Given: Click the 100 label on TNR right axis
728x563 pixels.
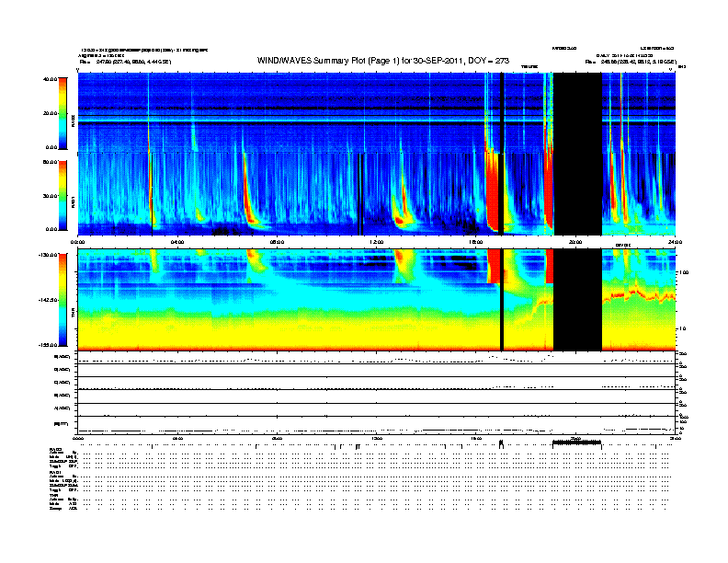Looking at the screenshot, I should [684, 272].
